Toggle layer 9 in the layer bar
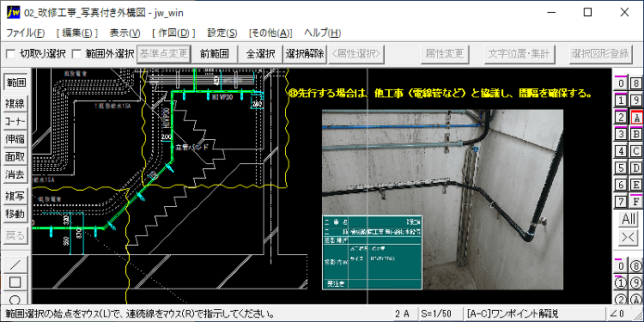The image size is (644, 322). coord(636,100)
